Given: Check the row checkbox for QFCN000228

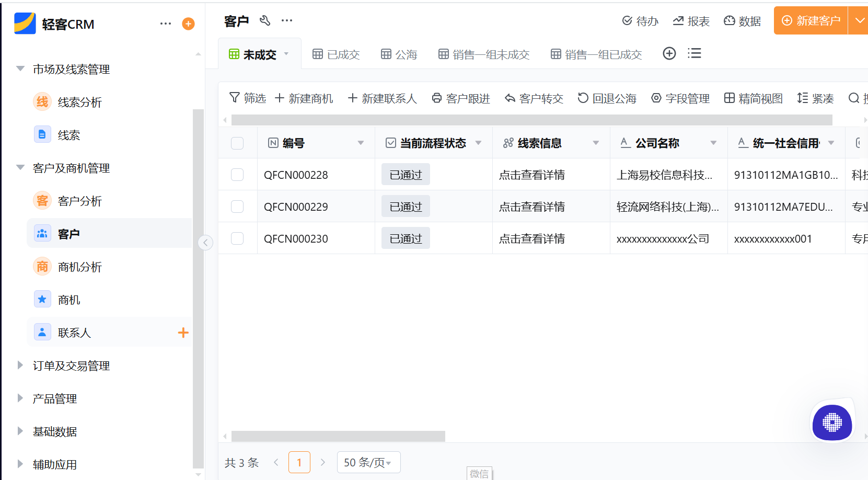Looking at the screenshot, I should (238, 174).
